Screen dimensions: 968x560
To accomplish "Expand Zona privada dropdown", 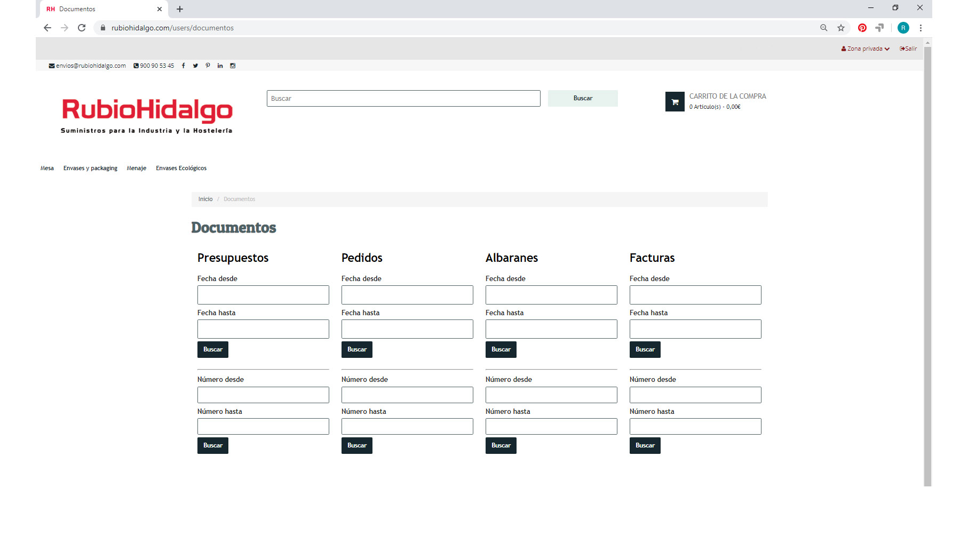I will tap(866, 49).
